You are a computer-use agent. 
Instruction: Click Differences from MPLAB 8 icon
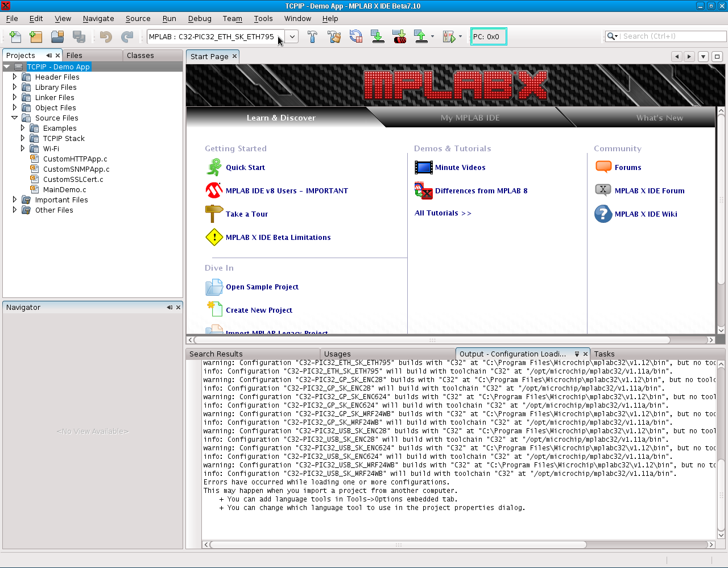(x=424, y=190)
